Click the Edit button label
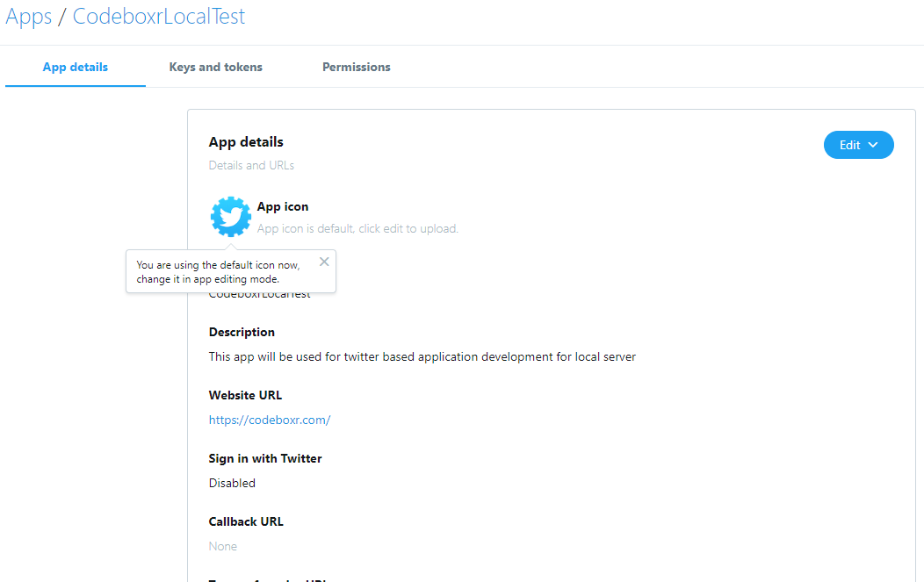 [x=849, y=145]
